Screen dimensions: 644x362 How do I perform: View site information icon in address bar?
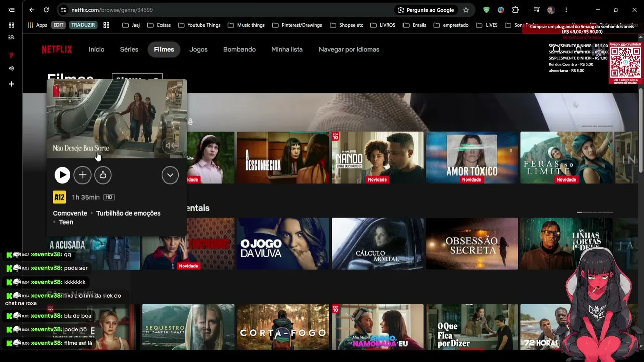[63, 10]
